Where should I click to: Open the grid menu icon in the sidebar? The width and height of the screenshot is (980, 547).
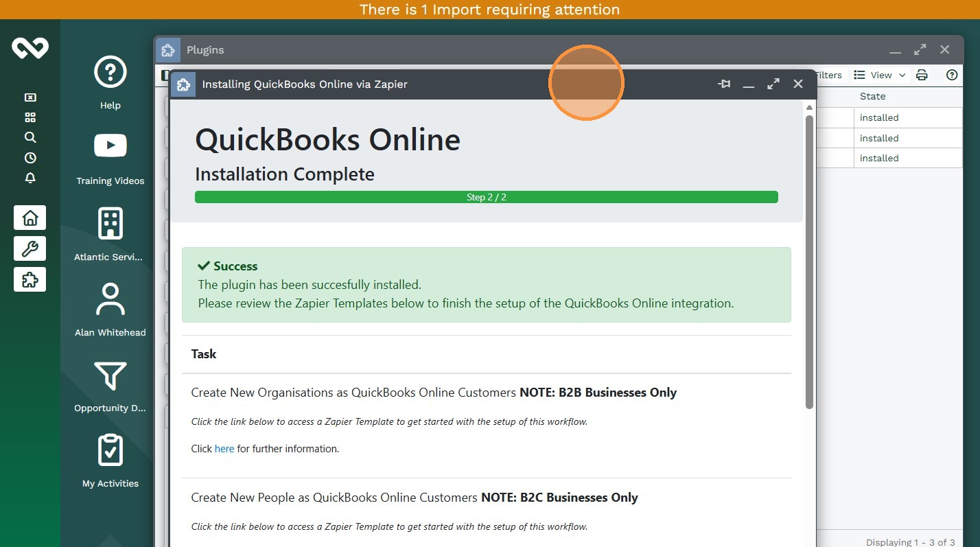30,117
